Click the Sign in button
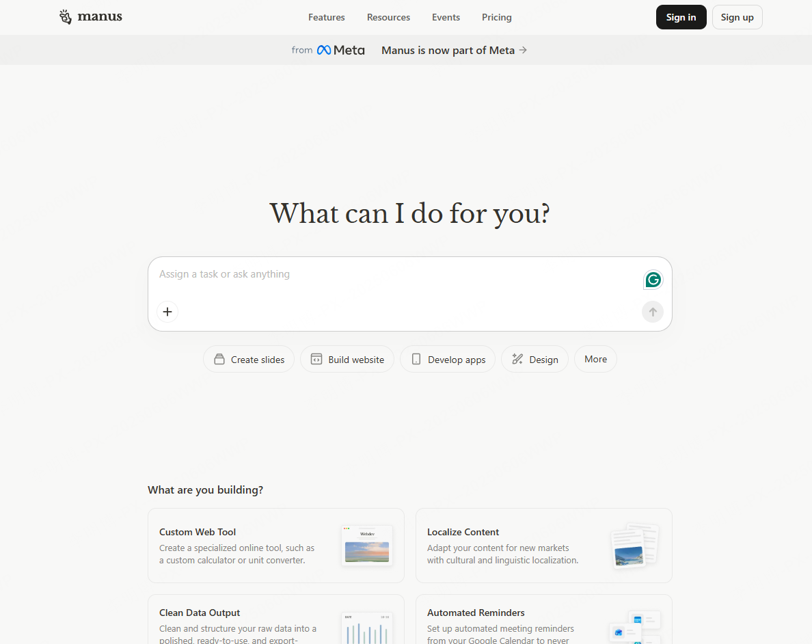Viewport: 812px width, 644px height. click(x=681, y=17)
